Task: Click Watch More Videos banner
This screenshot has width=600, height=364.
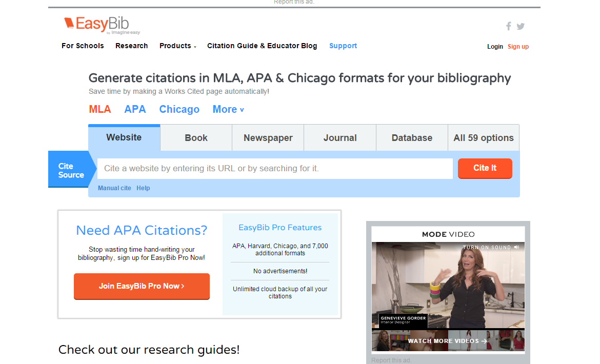Action: tap(448, 341)
